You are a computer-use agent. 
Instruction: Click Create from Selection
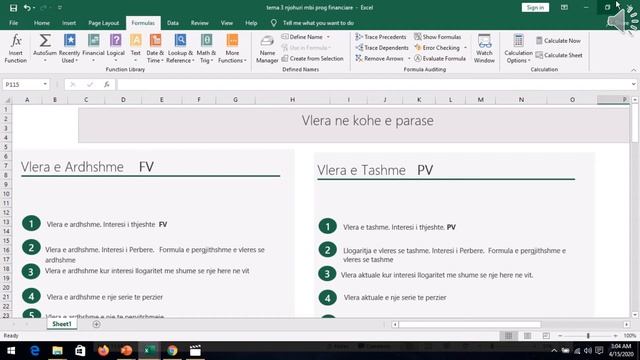pos(313,59)
